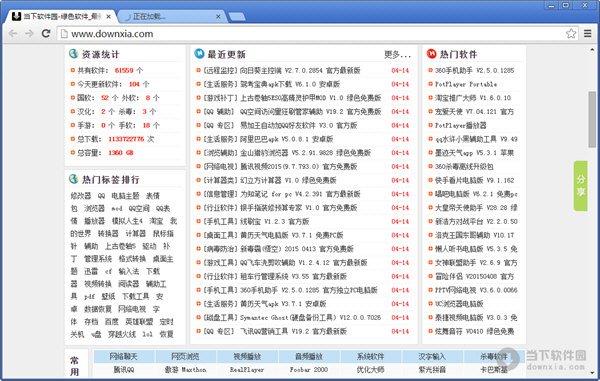Click the 最近更新 section icon
The height and width of the screenshot is (381, 600).
tap(199, 54)
